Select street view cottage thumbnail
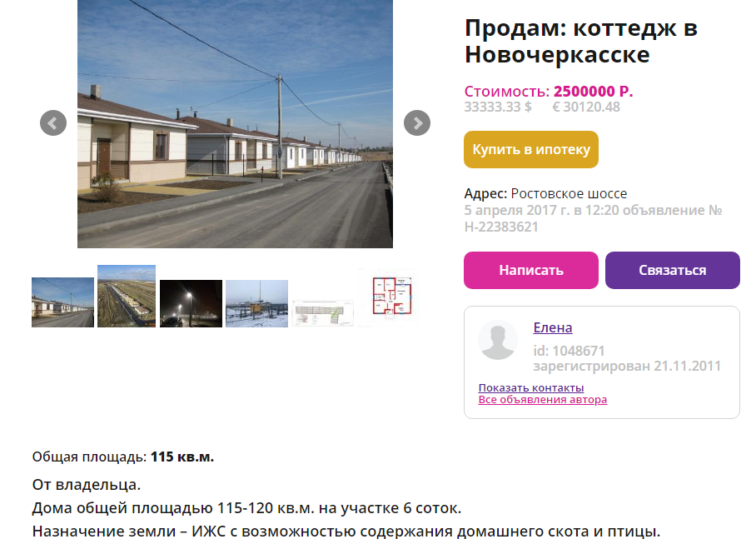This screenshot has width=756, height=539. [62, 302]
